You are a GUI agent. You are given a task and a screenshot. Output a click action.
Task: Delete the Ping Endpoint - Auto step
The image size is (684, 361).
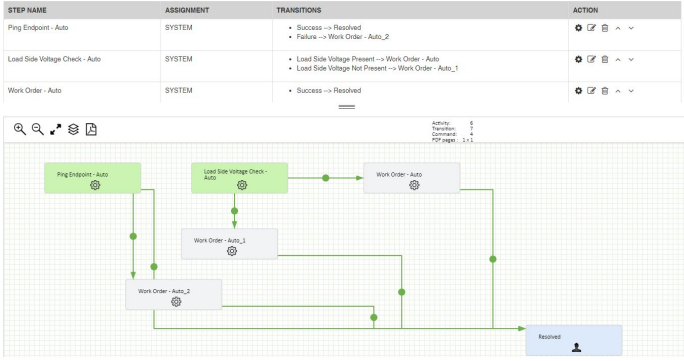[x=605, y=28]
